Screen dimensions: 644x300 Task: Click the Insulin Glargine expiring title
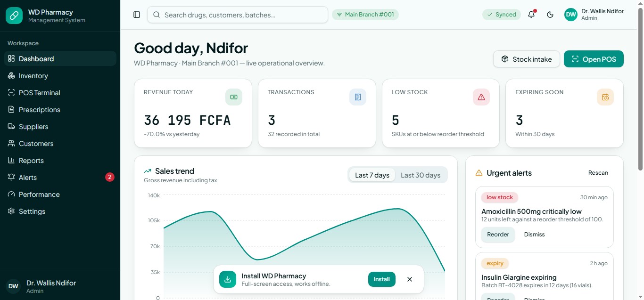[x=519, y=277]
